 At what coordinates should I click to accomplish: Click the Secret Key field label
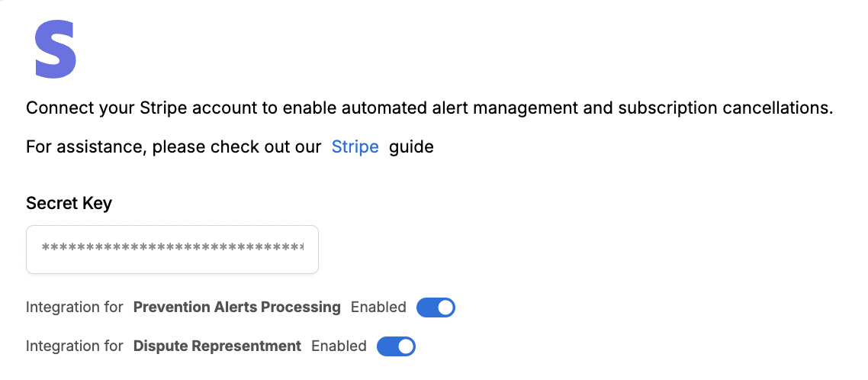(69, 203)
